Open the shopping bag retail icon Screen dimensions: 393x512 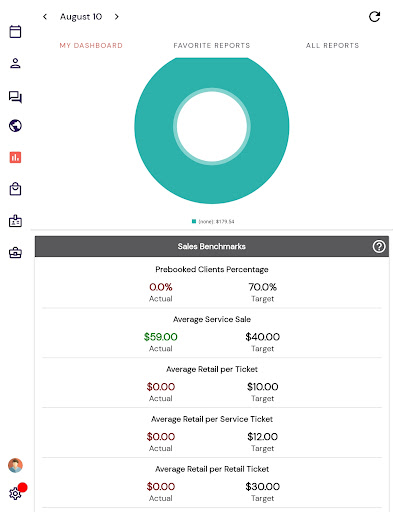[15, 189]
